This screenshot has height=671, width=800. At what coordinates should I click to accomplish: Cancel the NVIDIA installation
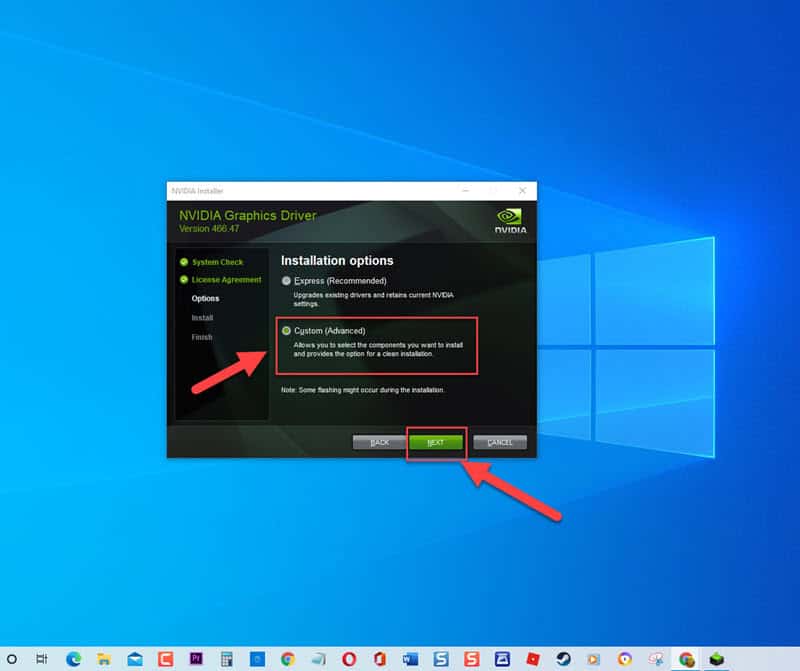pos(499,442)
